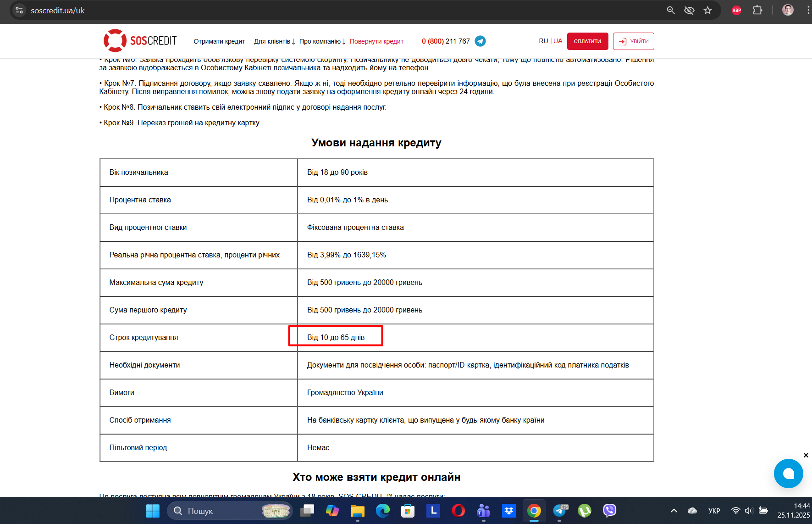
Task: Open the chat widget bubble
Action: [788, 474]
